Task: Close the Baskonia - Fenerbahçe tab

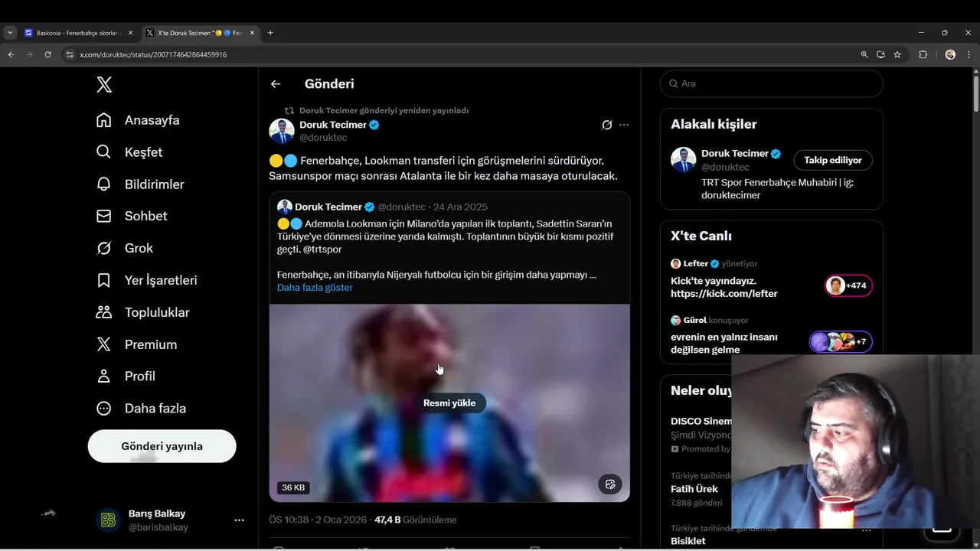Action: pyautogui.click(x=130, y=33)
